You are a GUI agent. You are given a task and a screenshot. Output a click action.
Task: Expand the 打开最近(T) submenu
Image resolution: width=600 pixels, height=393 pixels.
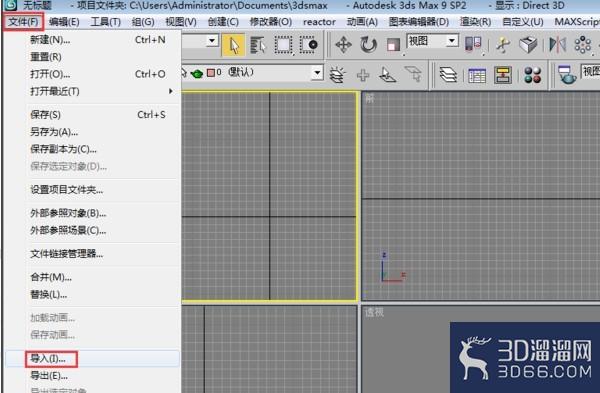pos(92,91)
